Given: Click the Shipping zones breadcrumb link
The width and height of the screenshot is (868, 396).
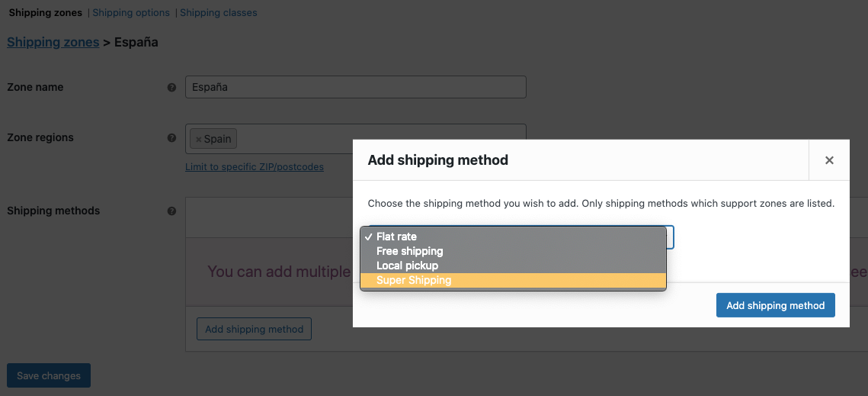Looking at the screenshot, I should (x=53, y=42).
